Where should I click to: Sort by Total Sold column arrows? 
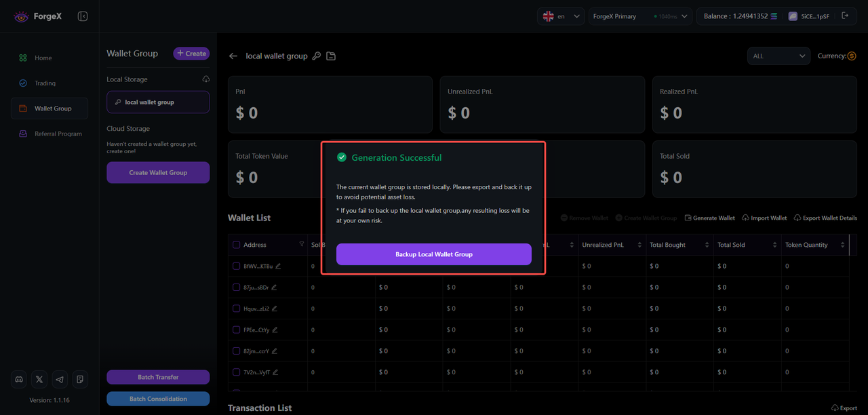[x=775, y=245]
